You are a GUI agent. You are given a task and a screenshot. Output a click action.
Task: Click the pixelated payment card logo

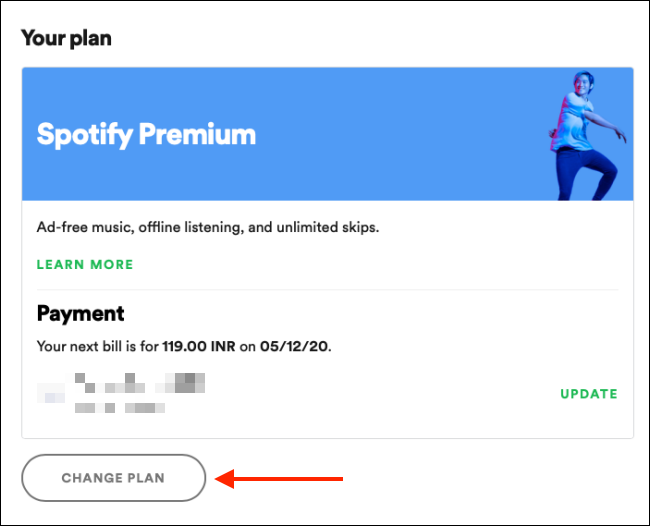[51, 393]
